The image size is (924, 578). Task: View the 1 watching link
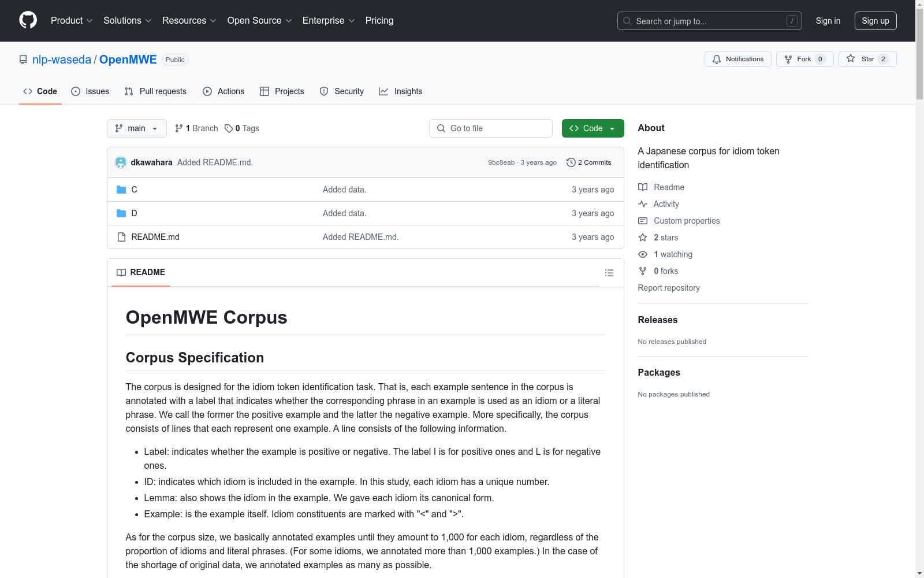pos(665,254)
